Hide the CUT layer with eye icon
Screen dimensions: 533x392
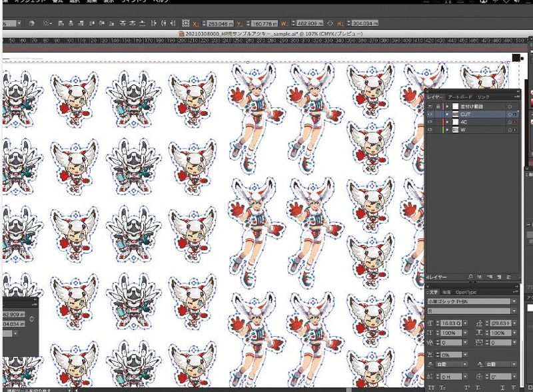(430, 114)
